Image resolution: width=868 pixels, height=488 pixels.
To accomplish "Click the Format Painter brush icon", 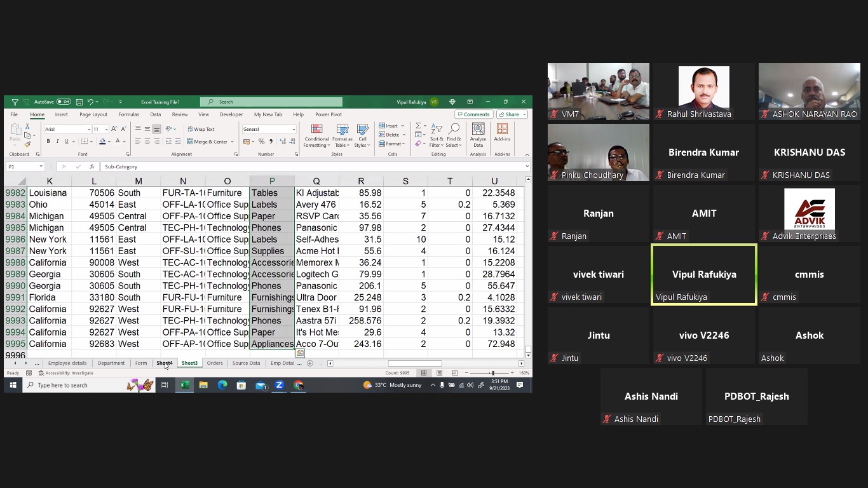I will 27,144.
